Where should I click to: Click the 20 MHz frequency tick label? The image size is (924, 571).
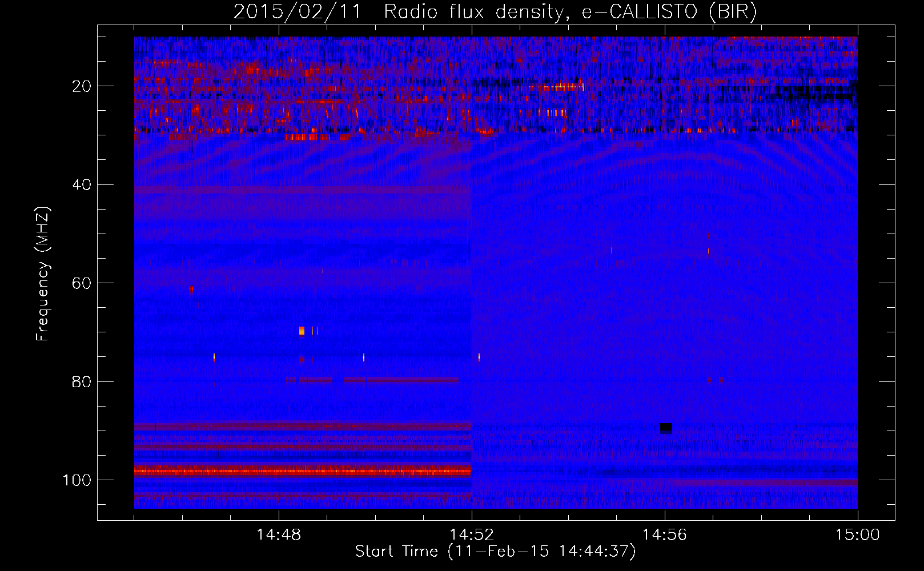click(82, 86)
